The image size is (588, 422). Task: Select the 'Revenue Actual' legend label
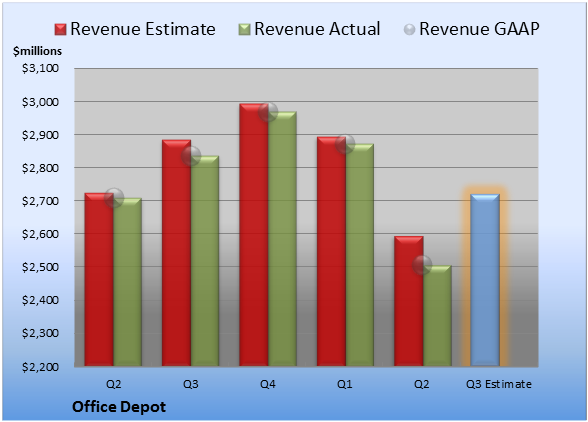pyautogui.click(x=317, y=29)
